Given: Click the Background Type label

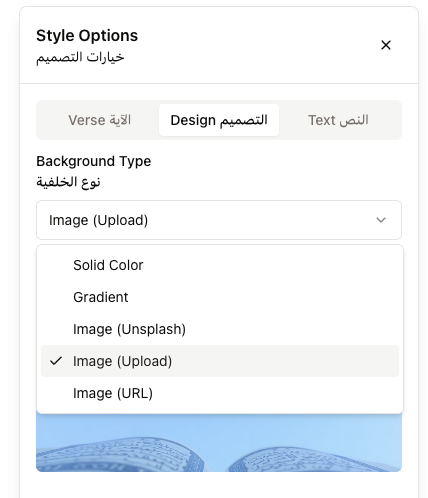Looking at the screenshot, I should pyautogui.click(x=94, y=161).
